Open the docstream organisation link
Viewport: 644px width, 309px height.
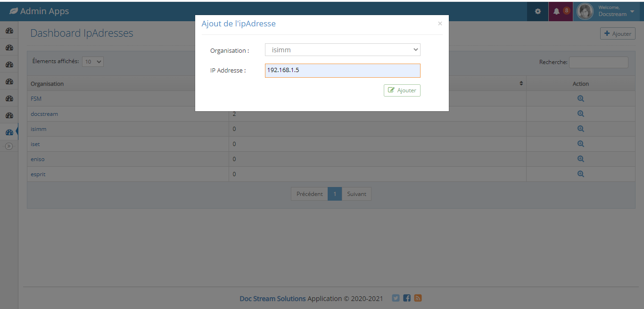coord(44,114)
